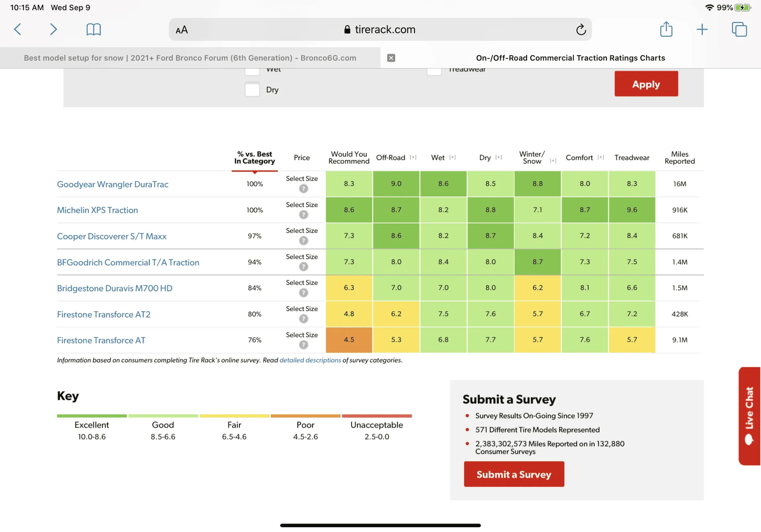Click Michelin XPS Traction 9.6 treadwear cell
The image size is (761, 532).
pos(632,210)
